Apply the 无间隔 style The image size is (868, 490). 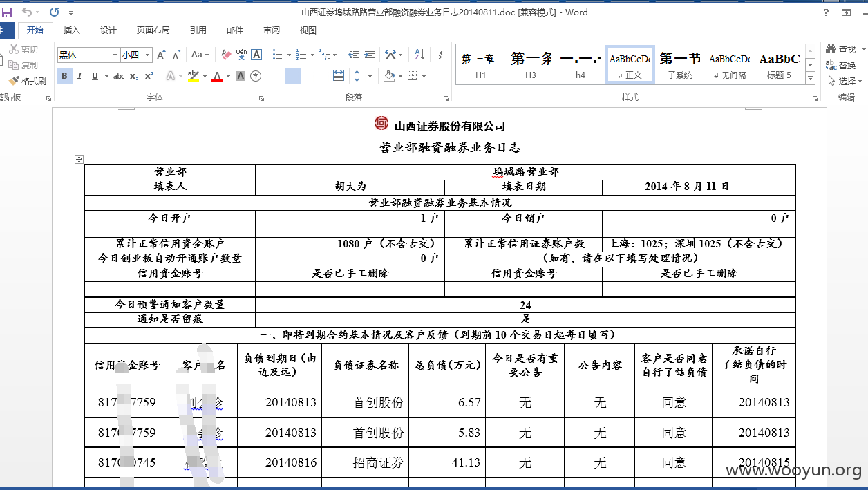[730, 65]
